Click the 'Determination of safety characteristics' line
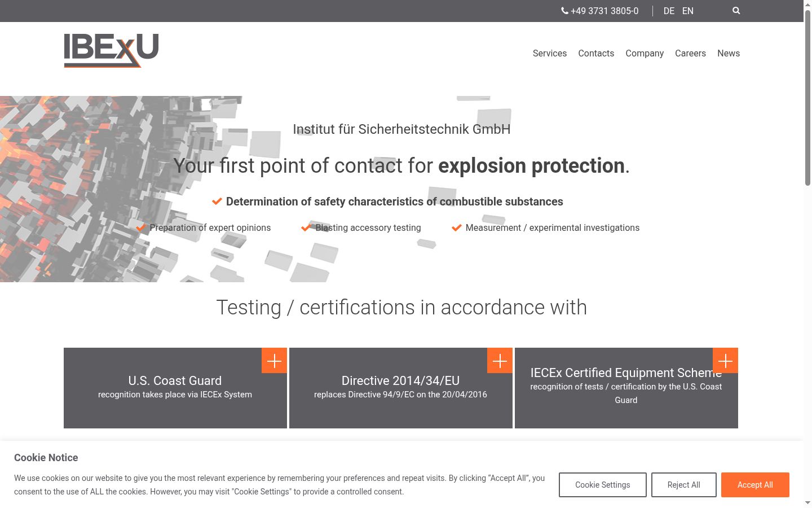The image size is (812, 508). 395,202
